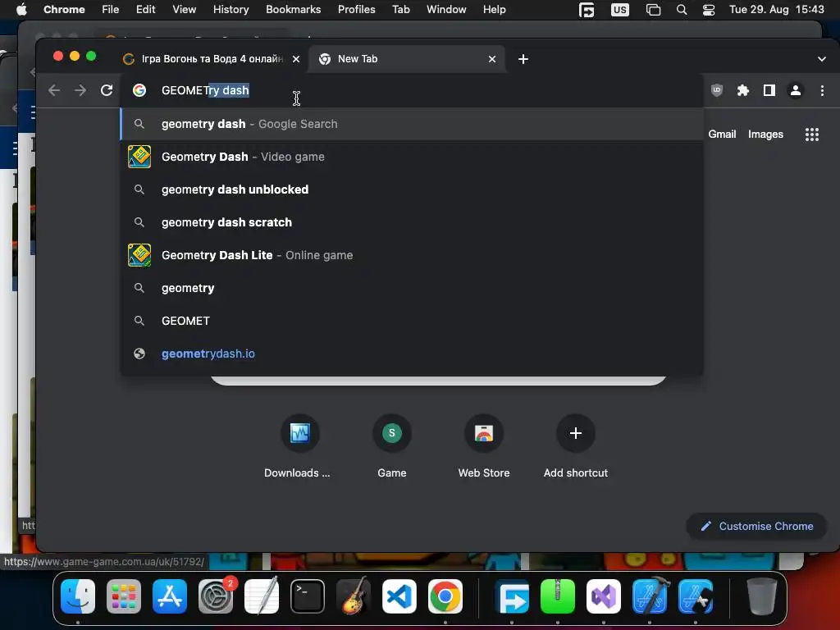Open a new tab with plus button
This screenshot has height=630, width=840.
coord(523,59)
